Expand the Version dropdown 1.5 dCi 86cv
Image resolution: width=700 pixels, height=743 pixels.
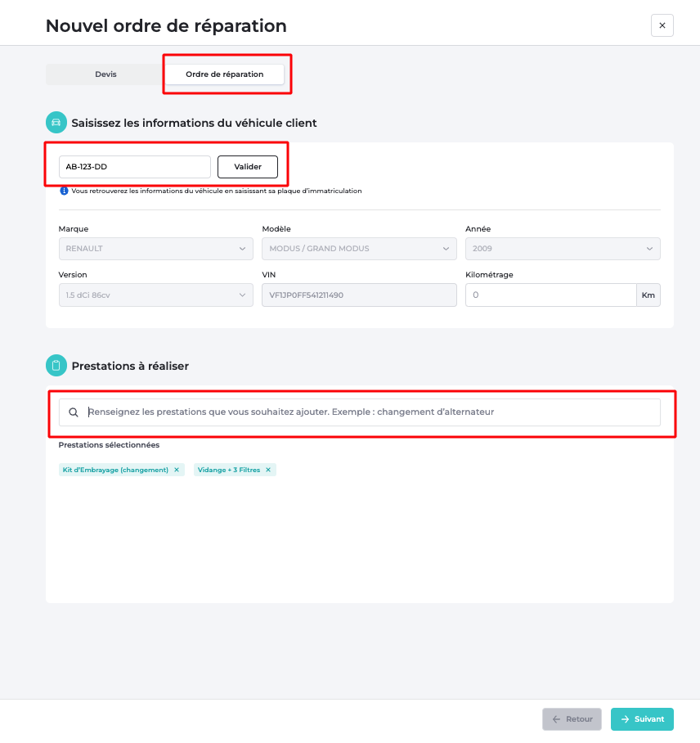156,295
